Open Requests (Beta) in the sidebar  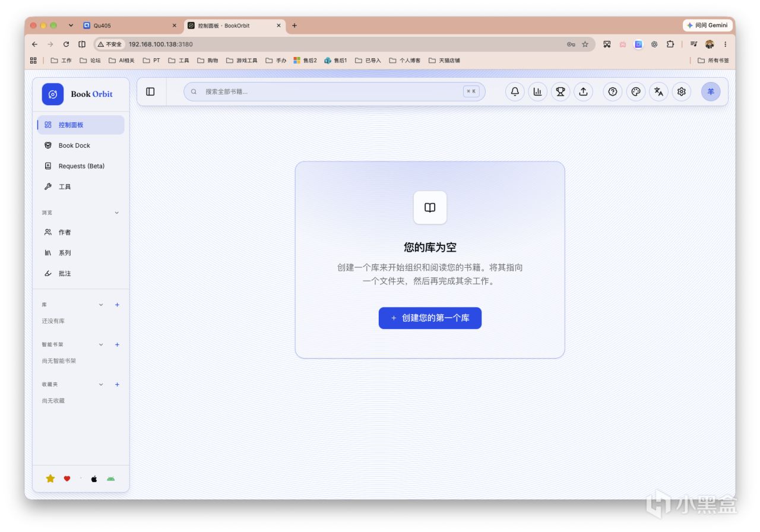point(81,166)
